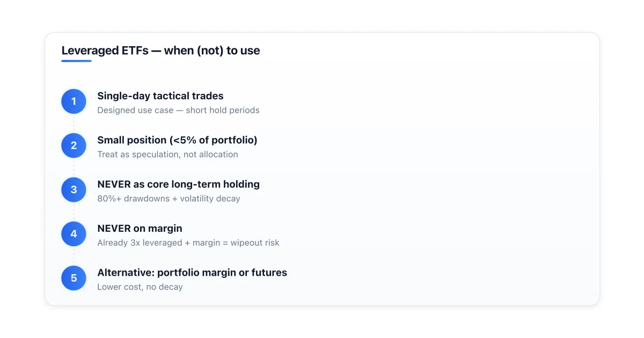This screenshot has height=338, width=644.
Task: Select 'Alternative: portfolio margin or futures' heading
Action: (192, 273)
